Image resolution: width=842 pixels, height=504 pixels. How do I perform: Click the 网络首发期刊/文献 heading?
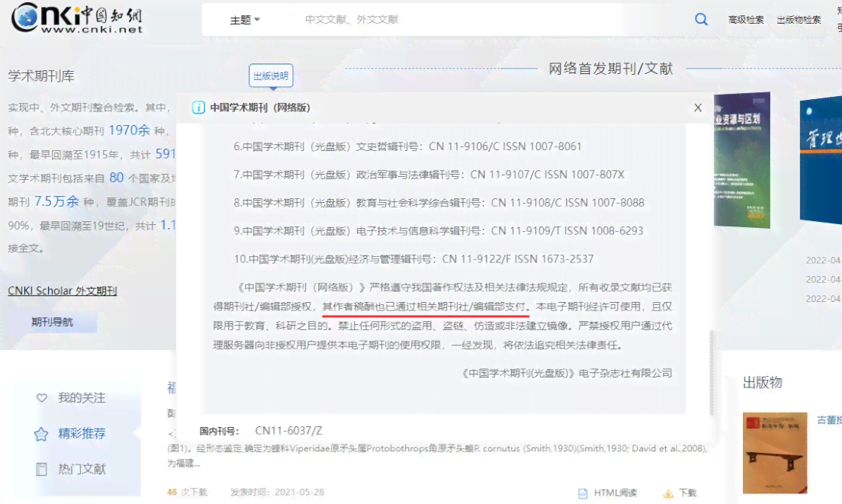click(611, 69)
